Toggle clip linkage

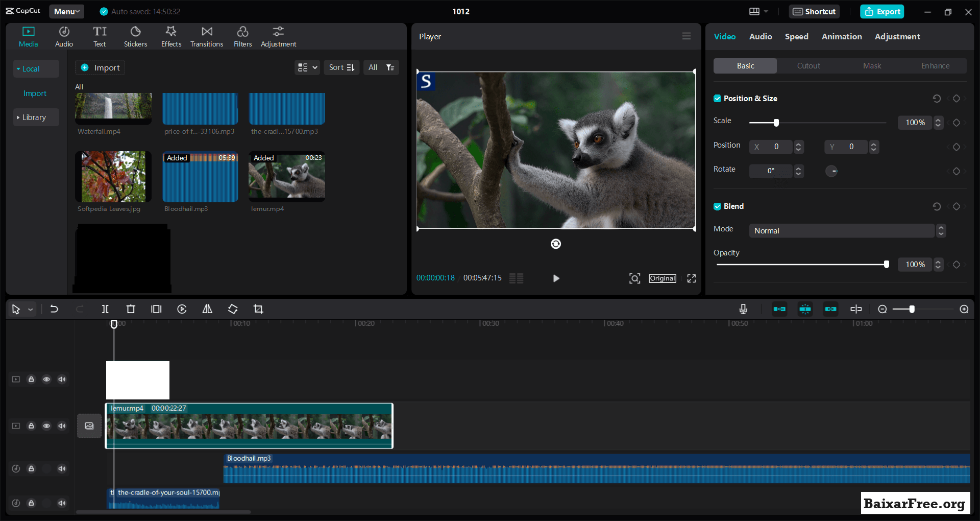point(830,309)
